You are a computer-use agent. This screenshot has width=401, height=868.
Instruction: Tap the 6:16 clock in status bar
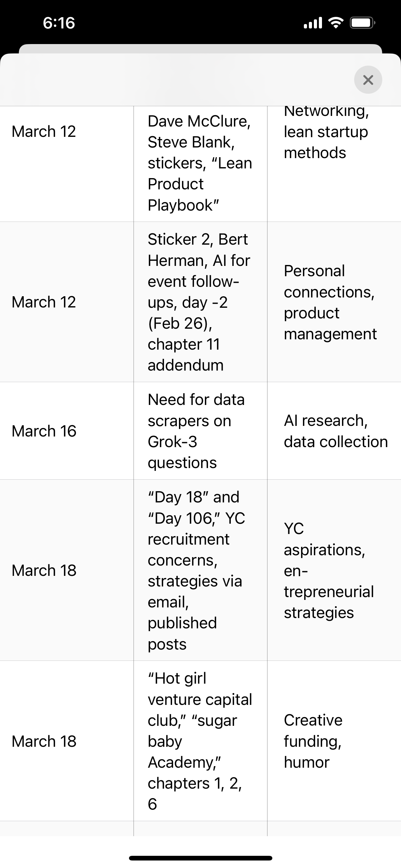click(x=59, y=23)
